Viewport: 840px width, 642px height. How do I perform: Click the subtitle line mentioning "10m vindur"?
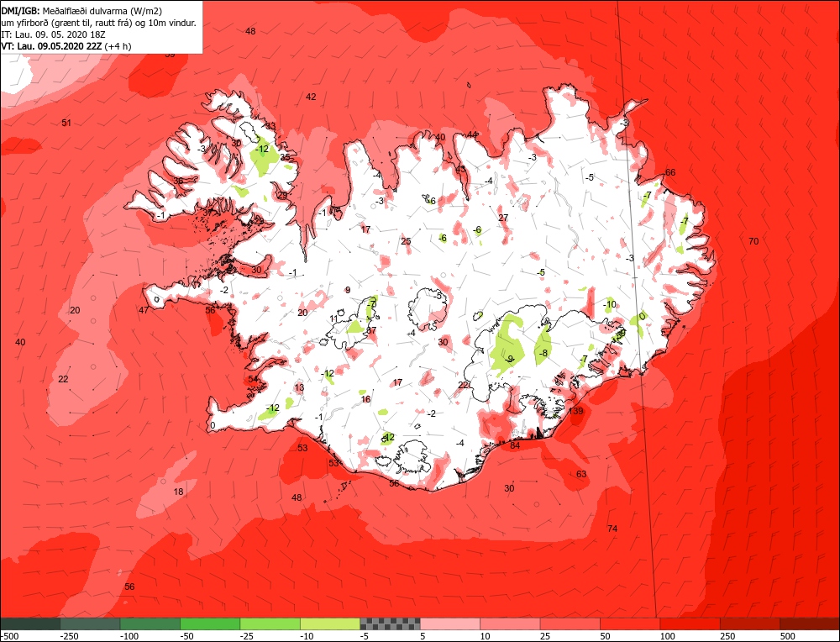98,23
